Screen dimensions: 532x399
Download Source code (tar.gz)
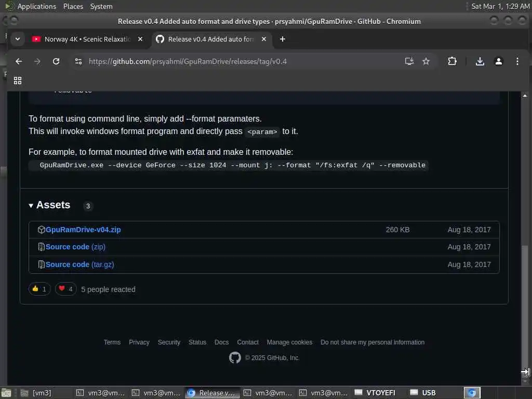pos(79,264)
